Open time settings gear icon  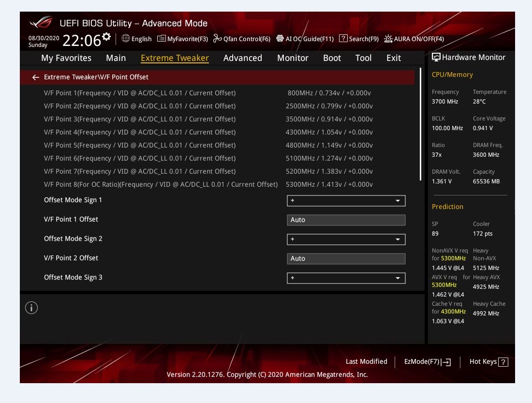(x=106, y=36)
